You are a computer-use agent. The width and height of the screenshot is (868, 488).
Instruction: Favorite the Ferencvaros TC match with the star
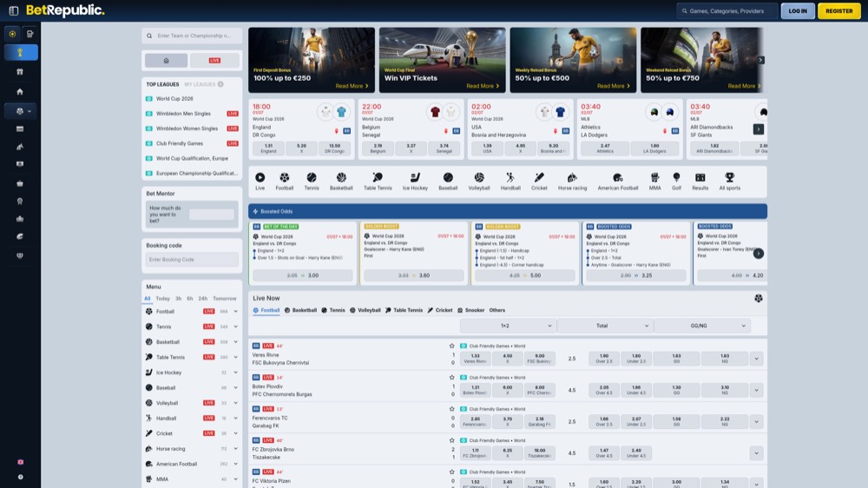click(451, 409)
